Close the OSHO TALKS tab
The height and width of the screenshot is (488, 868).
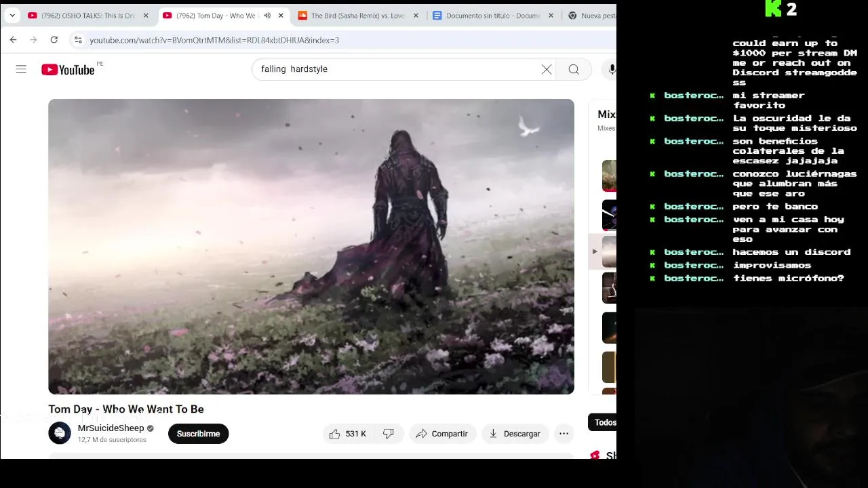[145, 16]
